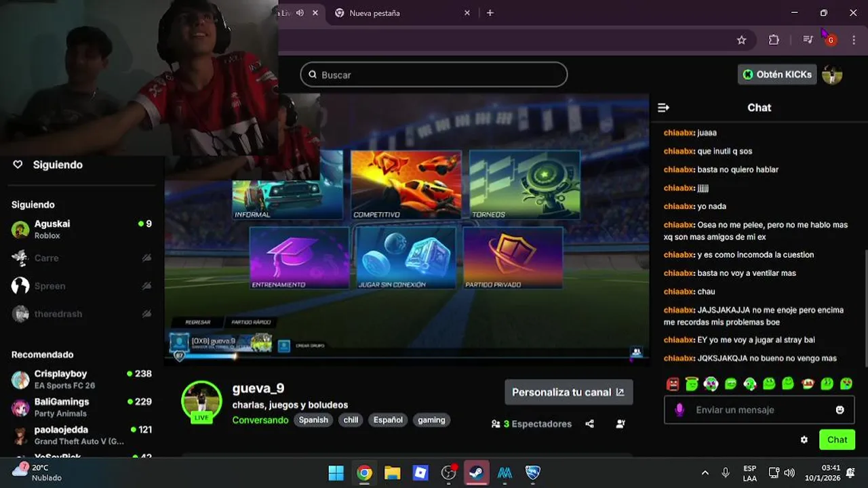This screenshot has height=488, width=868.
Task: Open Chrome three-dot menu
Action: [854, 40]
